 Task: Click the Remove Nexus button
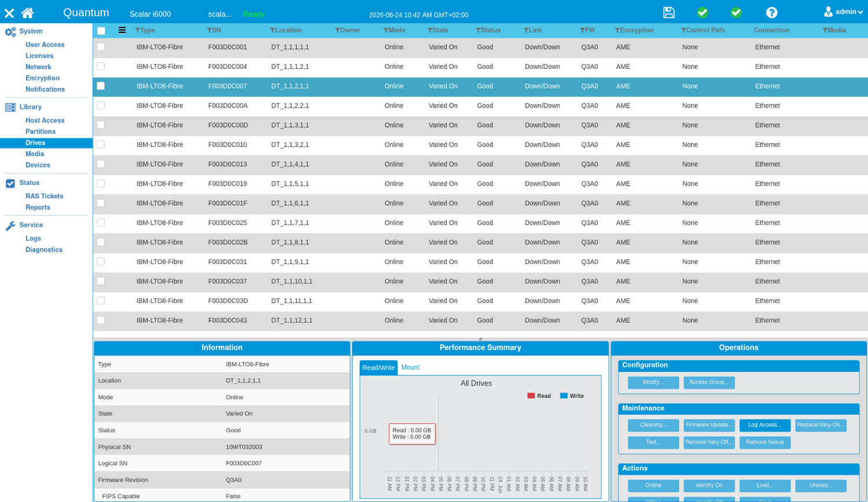point(764,442)
